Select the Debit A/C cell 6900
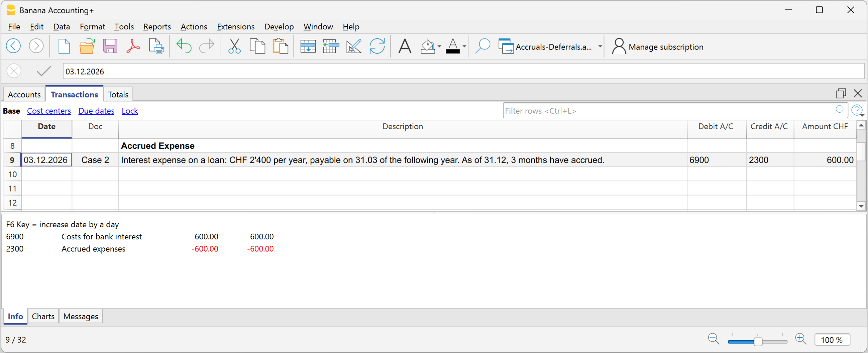The image size is (868, 353). 716,160
